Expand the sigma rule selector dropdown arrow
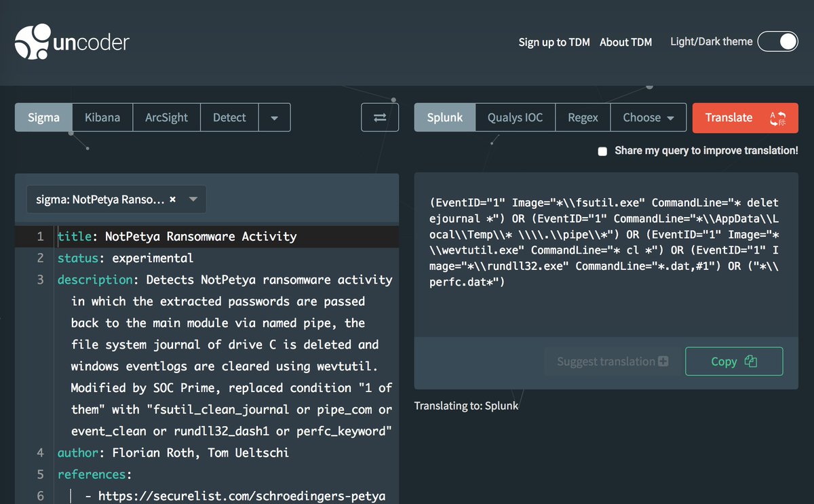Image resolution: width=814 pixels, height=504 pixels. [x=193, y=199]
